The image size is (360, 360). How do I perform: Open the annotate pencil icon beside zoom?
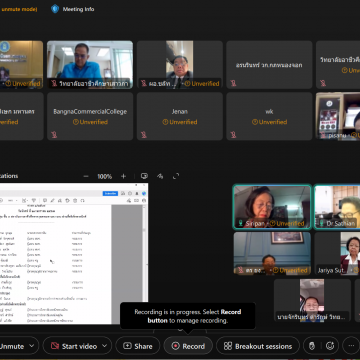tap(160, 176)
